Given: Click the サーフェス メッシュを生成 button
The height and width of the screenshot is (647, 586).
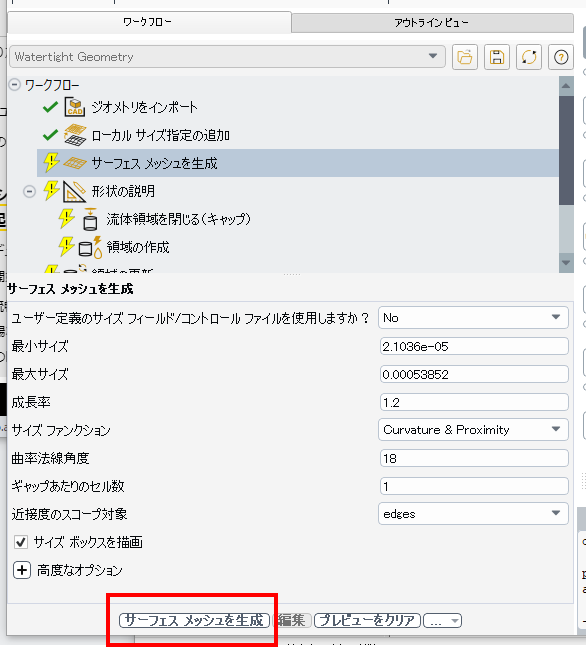Looking at the screenshot, I should click(194, 620).
